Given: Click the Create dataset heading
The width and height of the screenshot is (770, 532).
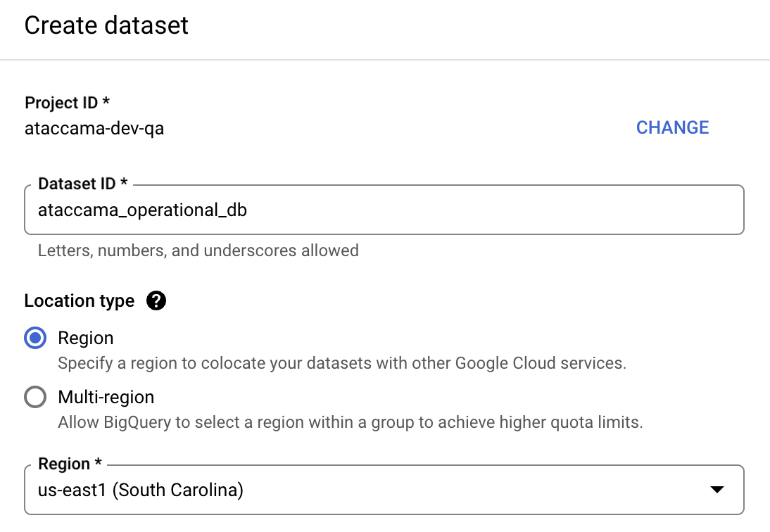Looking at the screenshot, I should [106, 25].
